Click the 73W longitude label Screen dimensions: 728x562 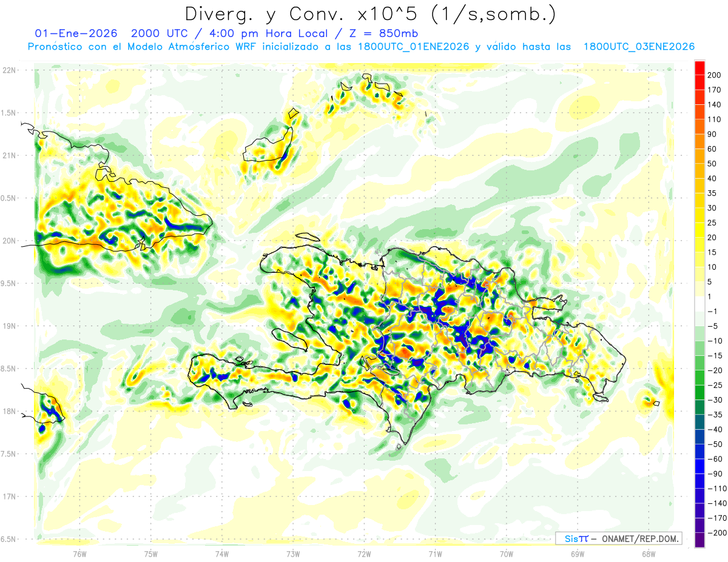coord(293,553)
